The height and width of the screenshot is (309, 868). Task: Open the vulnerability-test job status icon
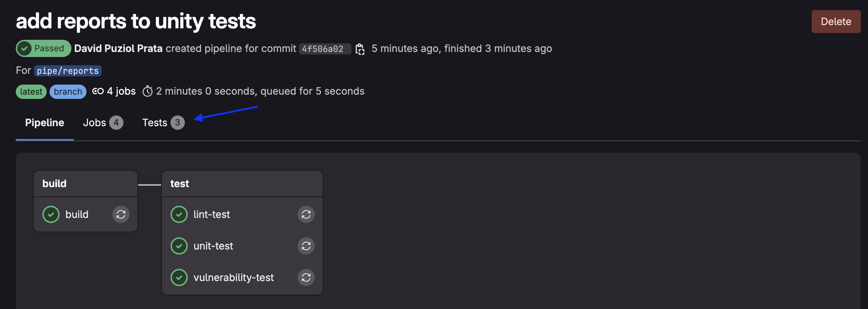click(179, 277)
